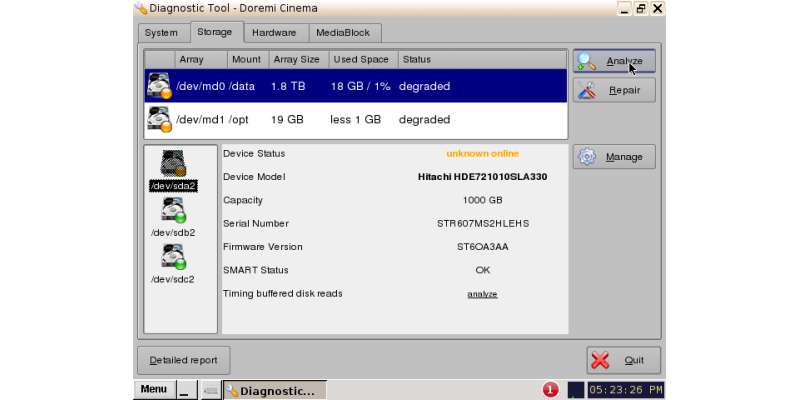
Task: Click the Device Model label
Action: [254, 177]
